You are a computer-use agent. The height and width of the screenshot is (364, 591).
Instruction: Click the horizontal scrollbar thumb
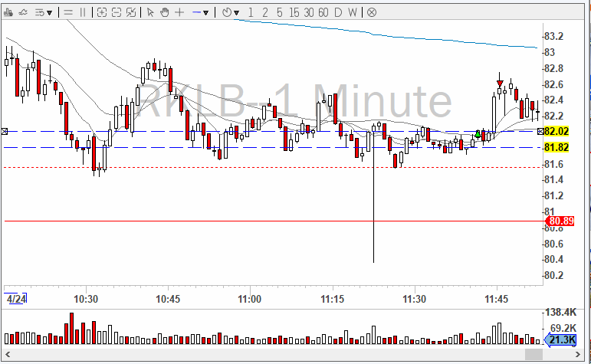click(x=534, y=354)
